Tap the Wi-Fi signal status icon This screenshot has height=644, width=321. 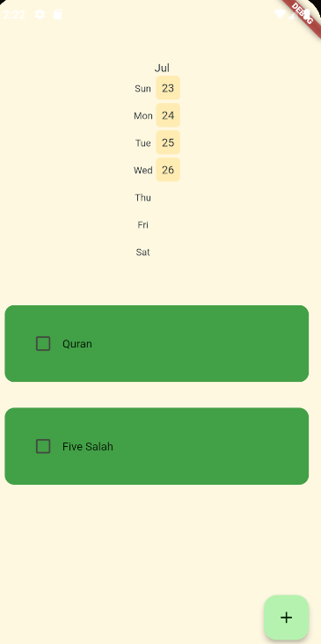(x=280, y=14)
